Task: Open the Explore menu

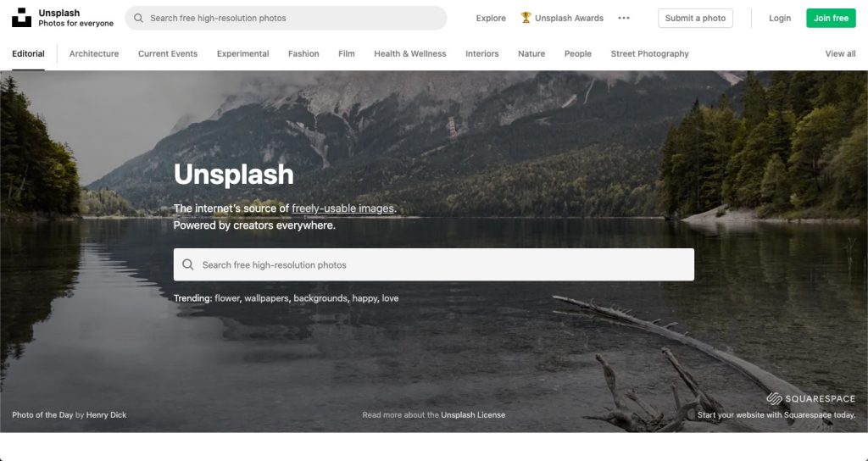Action: pos(491,19)
